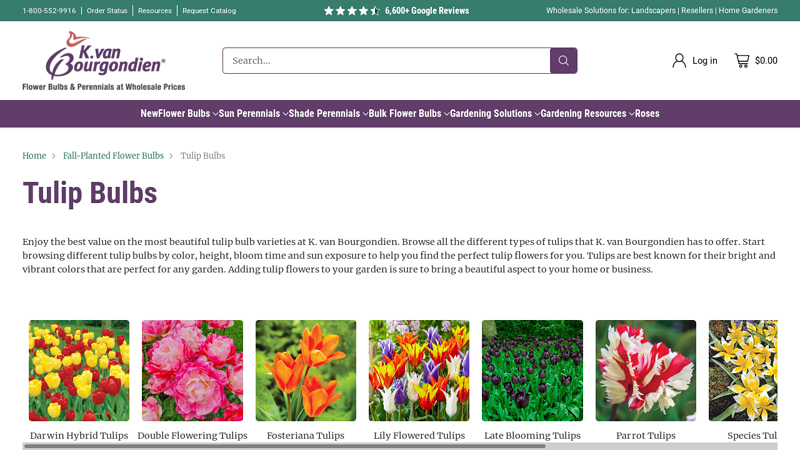
Task: Click the Tulip Bulbs page heading
Action: coord(90,193)
